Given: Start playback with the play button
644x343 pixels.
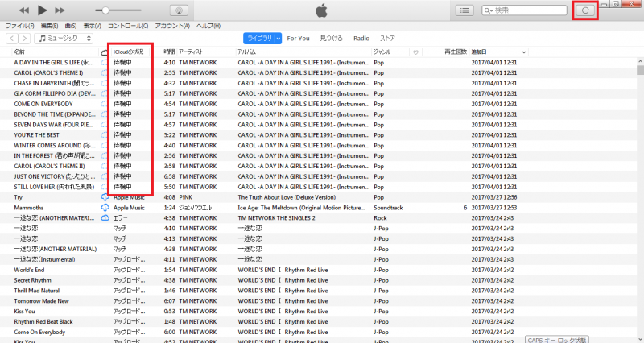Looking at the screenshot, I should pos(42,10).
